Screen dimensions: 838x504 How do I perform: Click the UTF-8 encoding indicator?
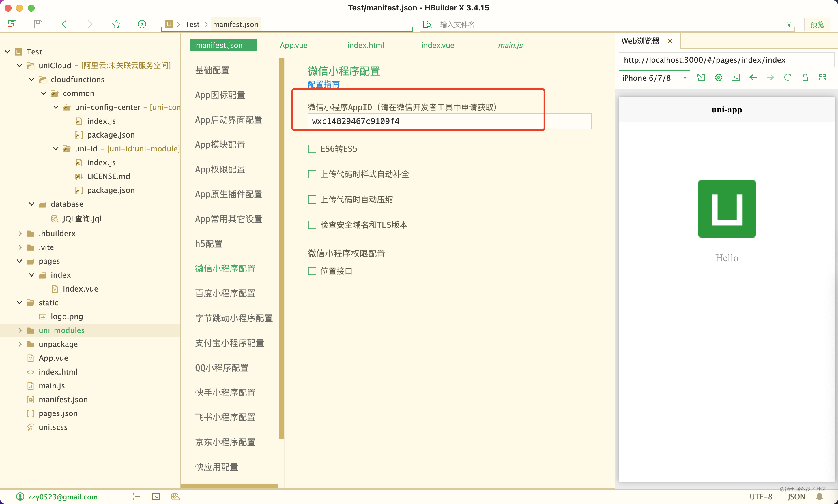(761, 497)
